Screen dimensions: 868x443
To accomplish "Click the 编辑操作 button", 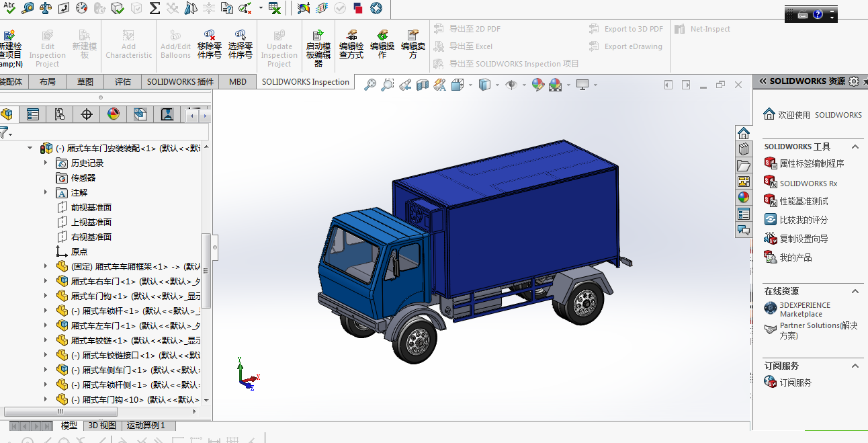I will 382,44.
